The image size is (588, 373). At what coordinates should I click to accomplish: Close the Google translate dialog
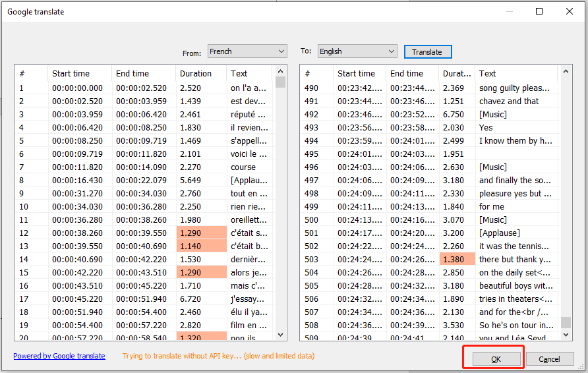click(x=570, y=11)
